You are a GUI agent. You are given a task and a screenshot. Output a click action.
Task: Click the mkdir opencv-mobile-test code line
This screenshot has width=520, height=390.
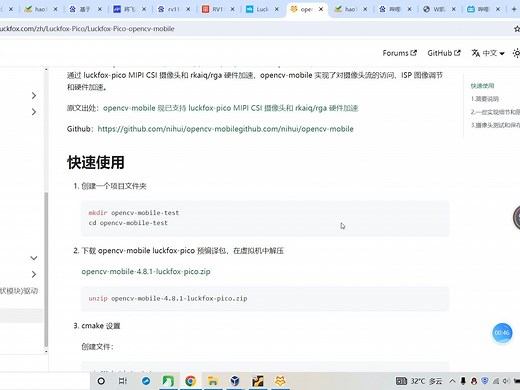pos(134,213)
